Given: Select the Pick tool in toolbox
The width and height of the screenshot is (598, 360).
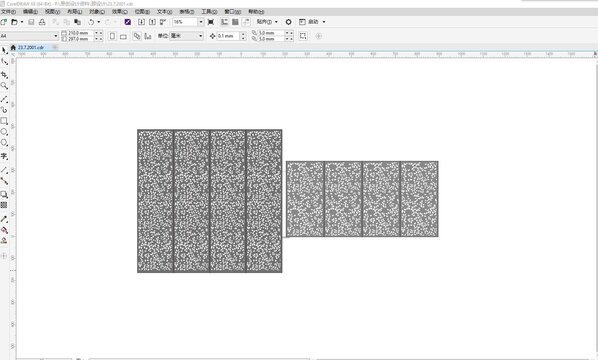Looking at the screenshot, I should click(x=4, y=50).
